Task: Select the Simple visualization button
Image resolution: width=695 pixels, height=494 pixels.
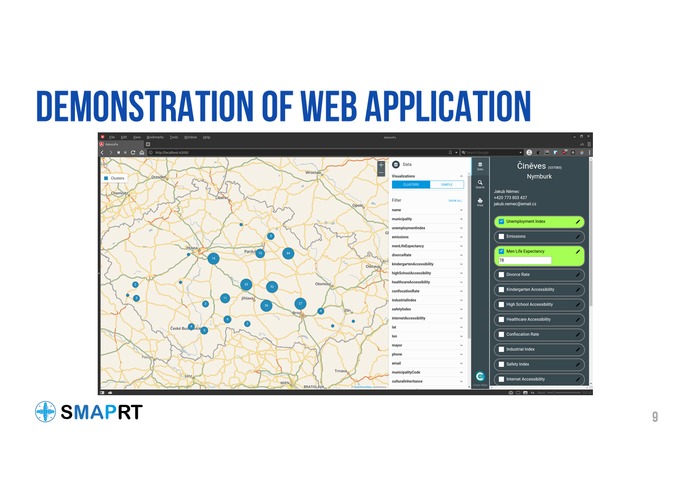Action: [447, 185]
